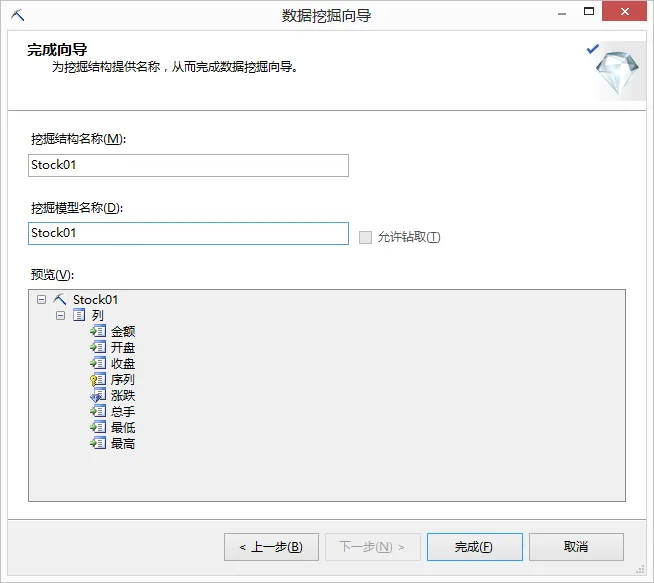Viewport: 654px width, 583px height.
Task: Select the 最高 column label
Action: pyautogui.click(x=123, y=443)
